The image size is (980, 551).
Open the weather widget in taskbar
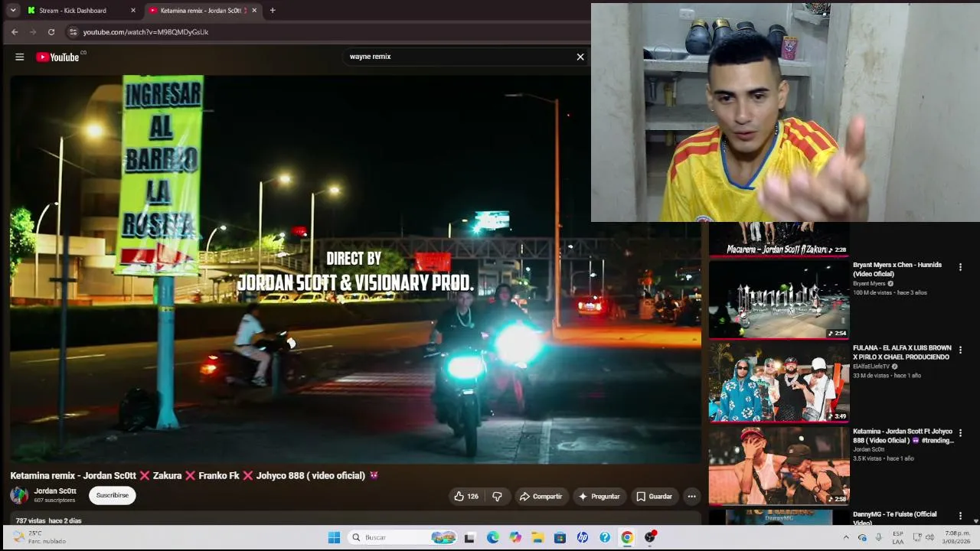pos(40,537)
